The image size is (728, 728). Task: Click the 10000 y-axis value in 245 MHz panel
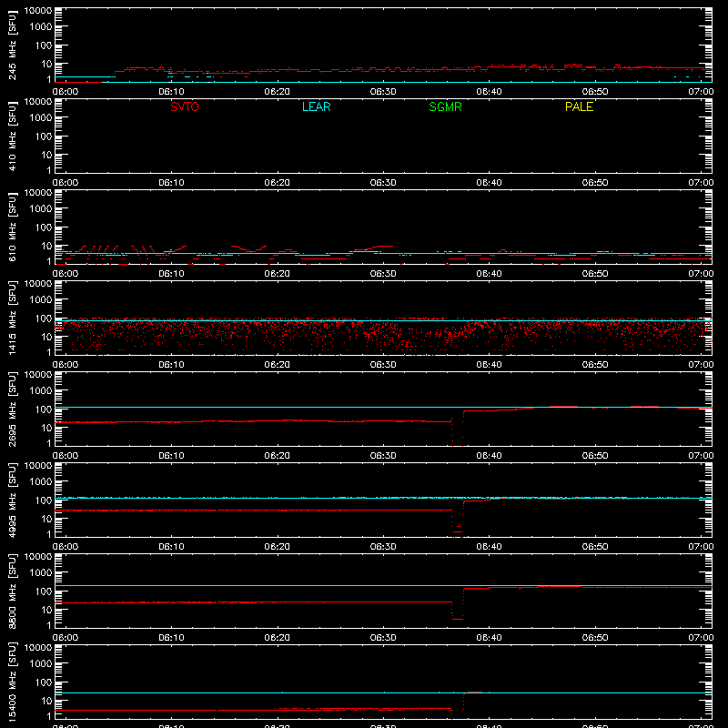pos(38,11)
